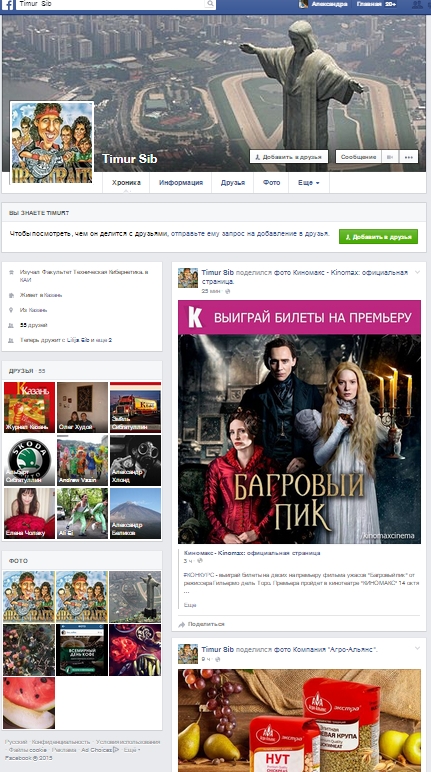Screen dimensions: 431x772
Task: Open Timur Sib avatar on Агро-Альянс post
Action: point(188,654)
